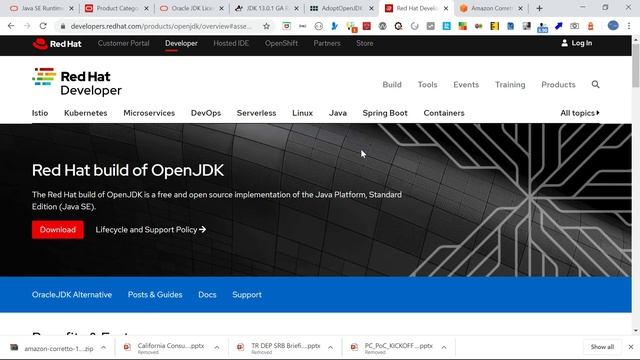Close the Java SE Runtime tab
The image size is (640, 360).
coord(71,8)
